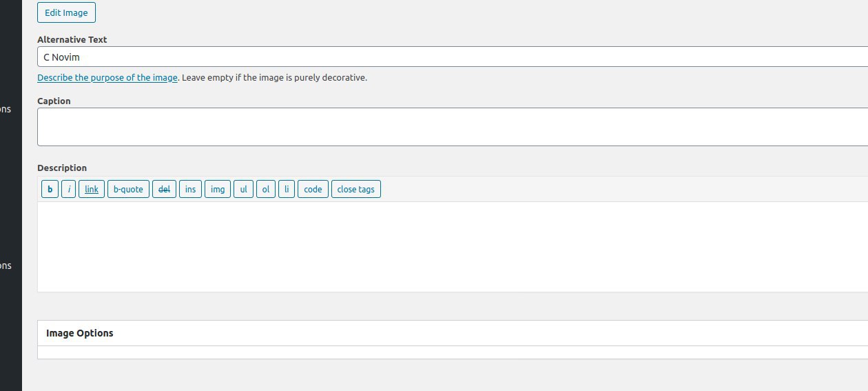Toggle bold with the b button

[50, 189]
